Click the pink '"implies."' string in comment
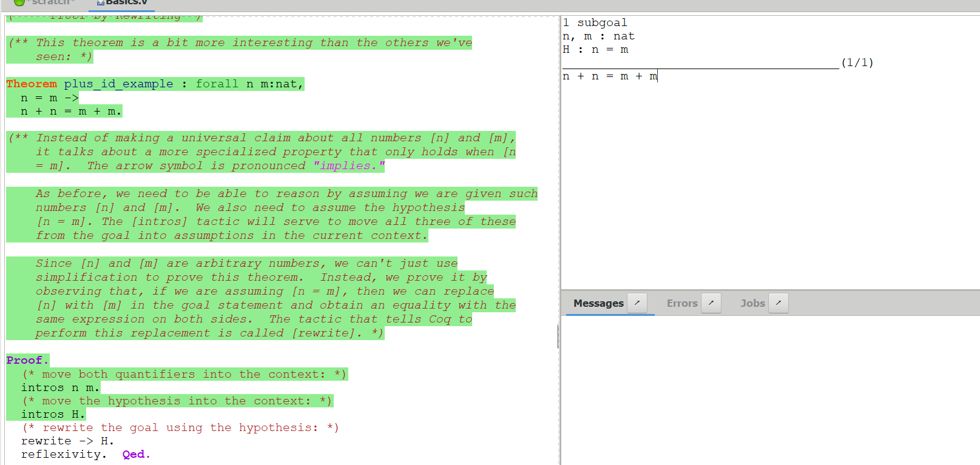 coord(349,166)
